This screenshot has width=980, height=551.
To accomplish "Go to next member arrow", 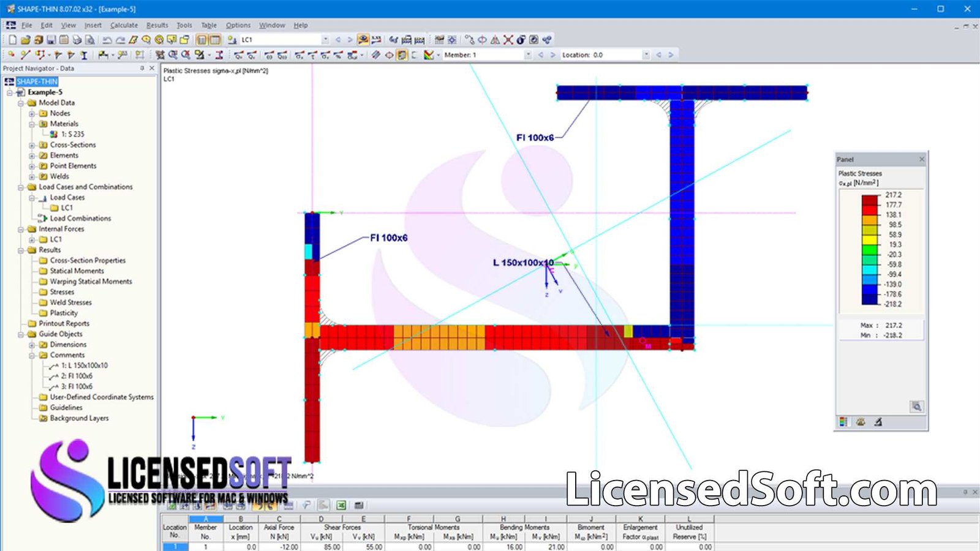I will coord(553,55).
